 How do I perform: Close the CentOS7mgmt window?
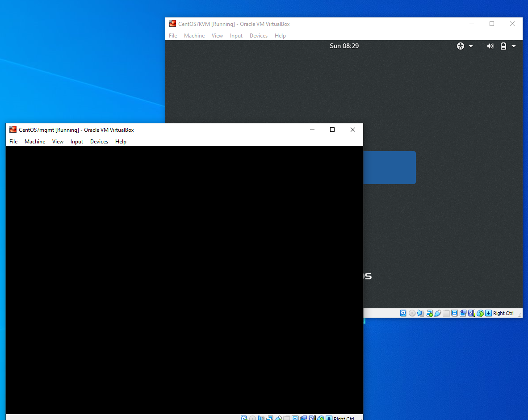(353, 130)
